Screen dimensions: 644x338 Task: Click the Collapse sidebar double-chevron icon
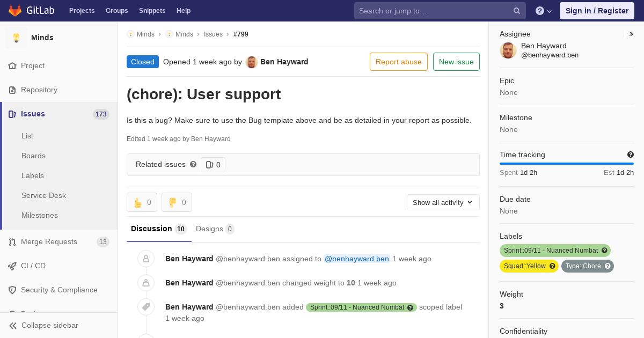[12, 326]
